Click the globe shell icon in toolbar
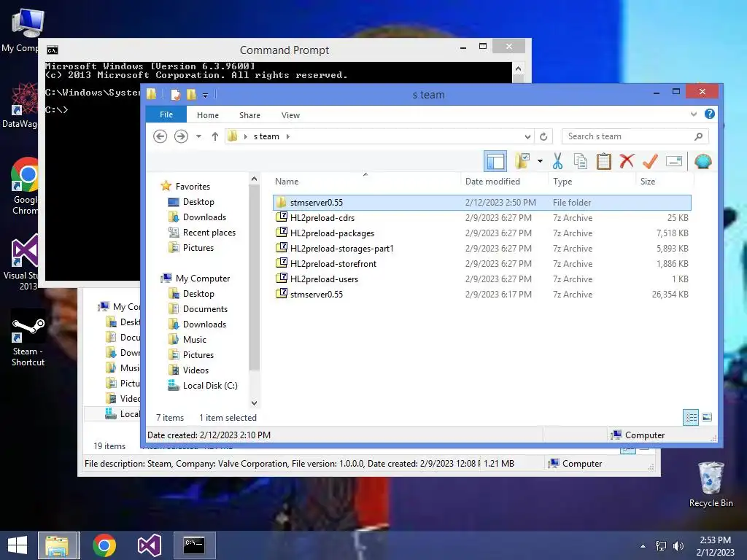This screenshot has width=747, height=560. [703, 161]
